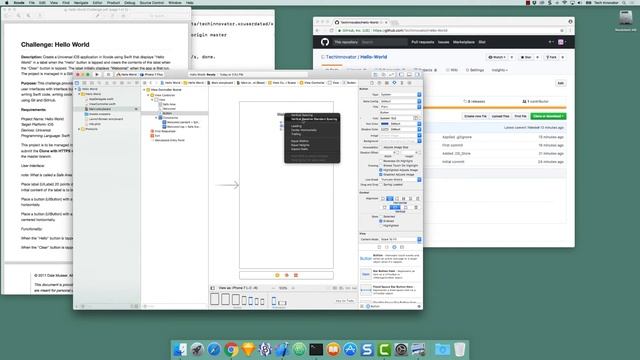The height and width of the screenshot is (360, 640).
Task: Click the Run (play) button in Xcode toolbar
Action: coord(97,75)
